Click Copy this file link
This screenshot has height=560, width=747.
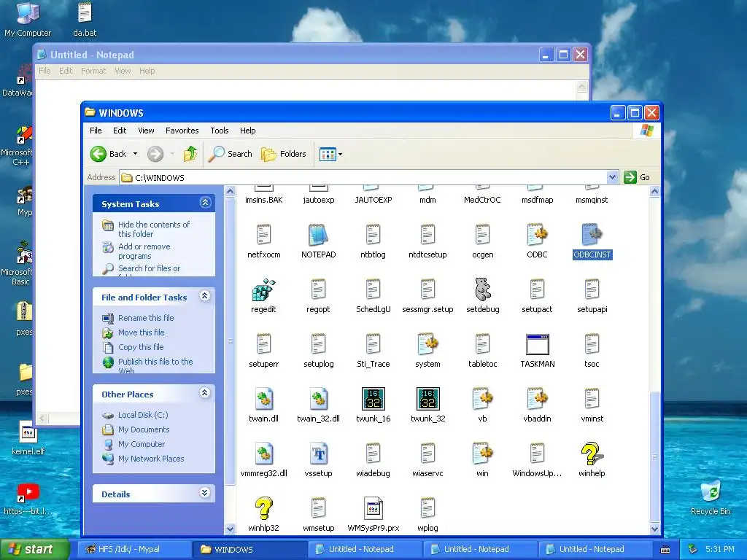click(x=141, y=347)
